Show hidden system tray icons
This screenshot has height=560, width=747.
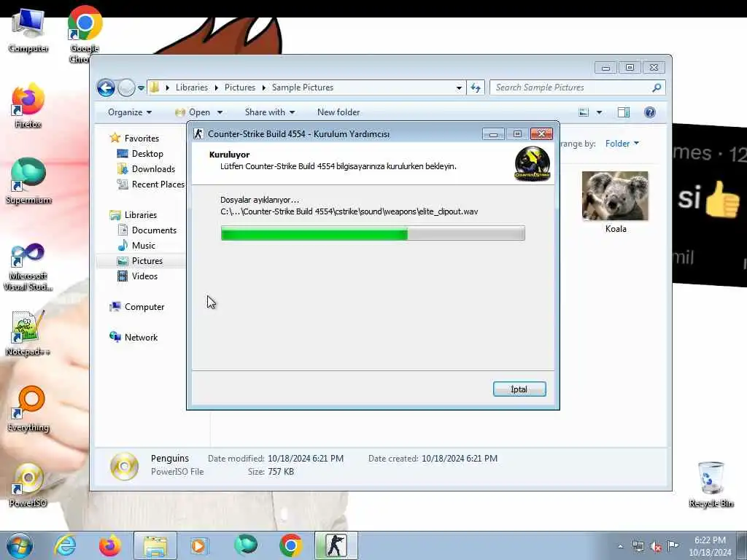click(x=620, y=547)
